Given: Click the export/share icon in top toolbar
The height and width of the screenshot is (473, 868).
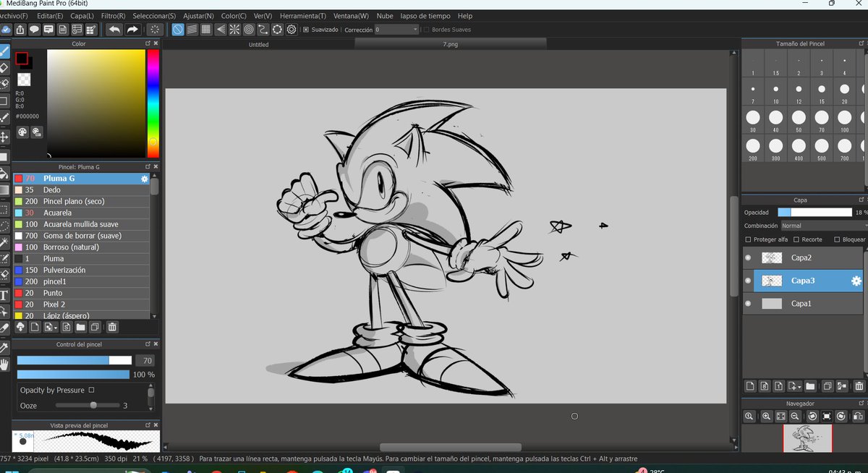Looking at the screenshot, I should [x=20, y=30].
